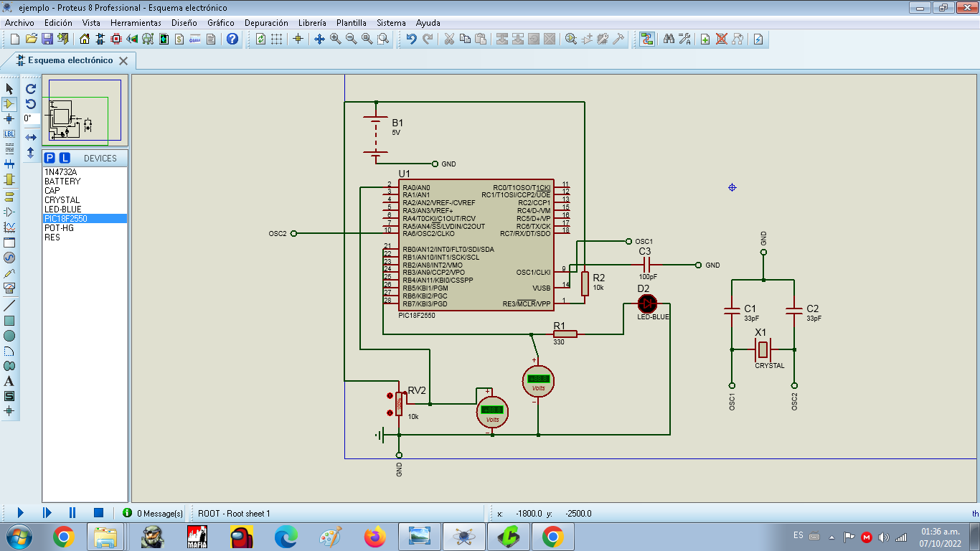Toggle the wire autorouter icon
The width and height of the screenshot is (980, 551).
point(647,39)
